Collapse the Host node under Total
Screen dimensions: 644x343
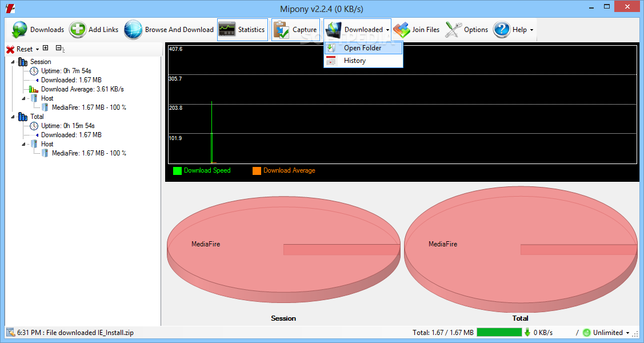tap(24, 144)
